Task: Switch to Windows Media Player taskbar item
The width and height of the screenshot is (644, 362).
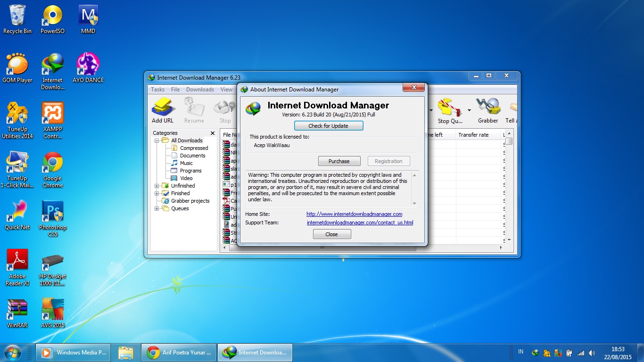Action: (x=73, y=353)
